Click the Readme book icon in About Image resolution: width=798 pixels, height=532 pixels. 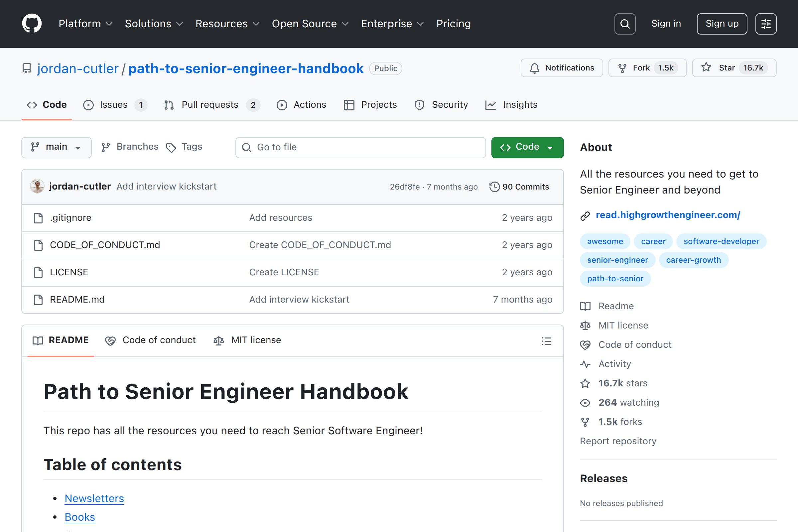pos(585,306)
